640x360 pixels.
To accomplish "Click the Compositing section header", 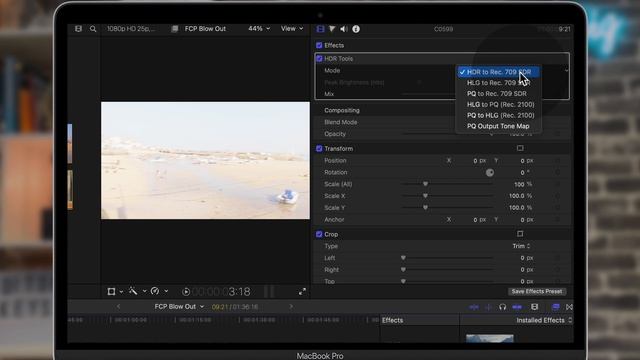I will pyautogui.click(x=342, y=110).
